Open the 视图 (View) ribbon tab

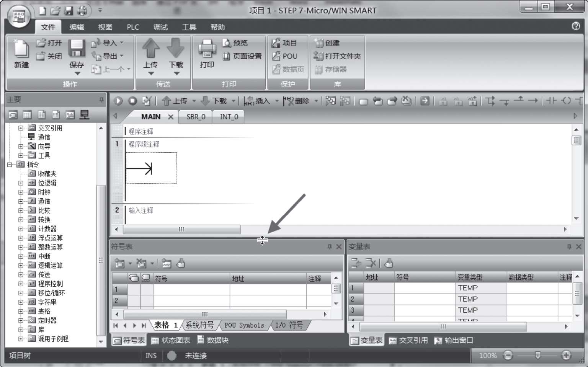click(105, 27)
